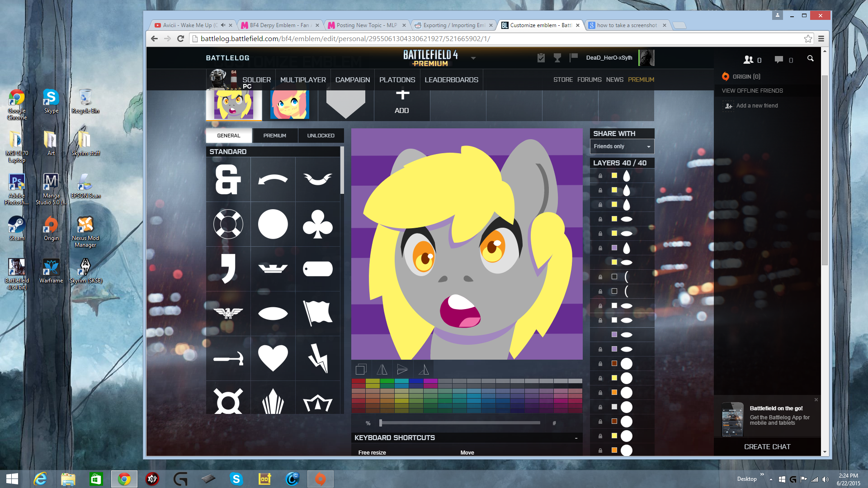Expand the Desktop toolbar chevron
Screen dimensions: 868x488
(762, 474)
